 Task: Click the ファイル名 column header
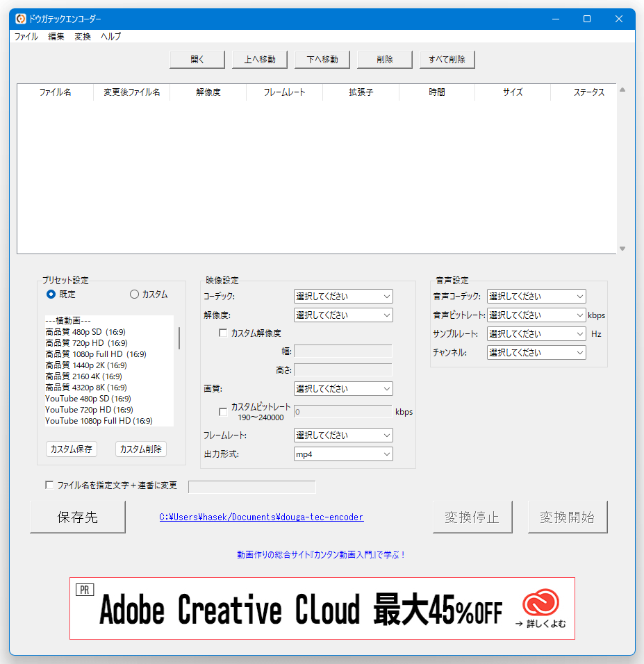pyautogui.click(x=56, y=92)
